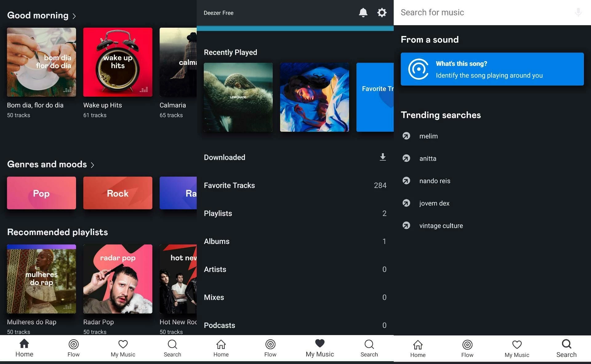591x364 pixels.
Task: Open notifications bell icon
Action: tap(363, 13)
